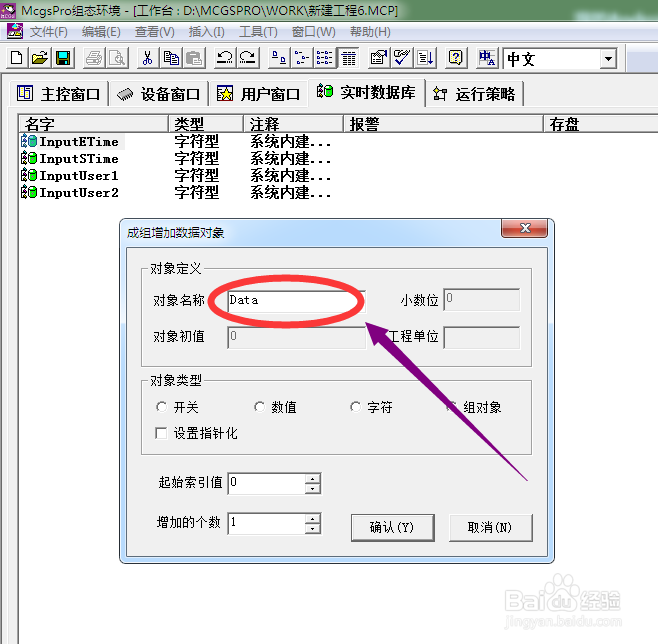The width and height of the screenshot is (658, 644).
Task: Click the New project toolbar icon
Action: click(17, 58)
